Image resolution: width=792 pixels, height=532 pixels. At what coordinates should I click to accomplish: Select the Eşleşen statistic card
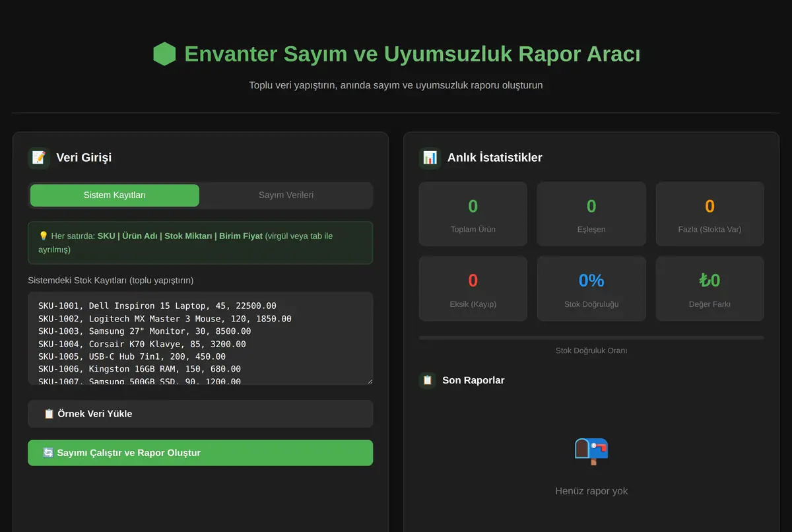(591, 215)
